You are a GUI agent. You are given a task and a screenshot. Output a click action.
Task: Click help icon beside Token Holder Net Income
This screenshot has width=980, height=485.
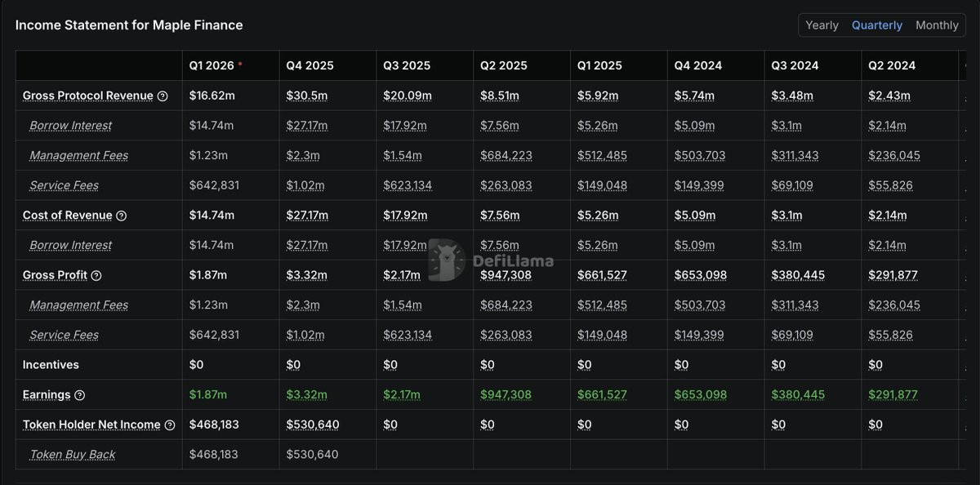tap(170, 425)
